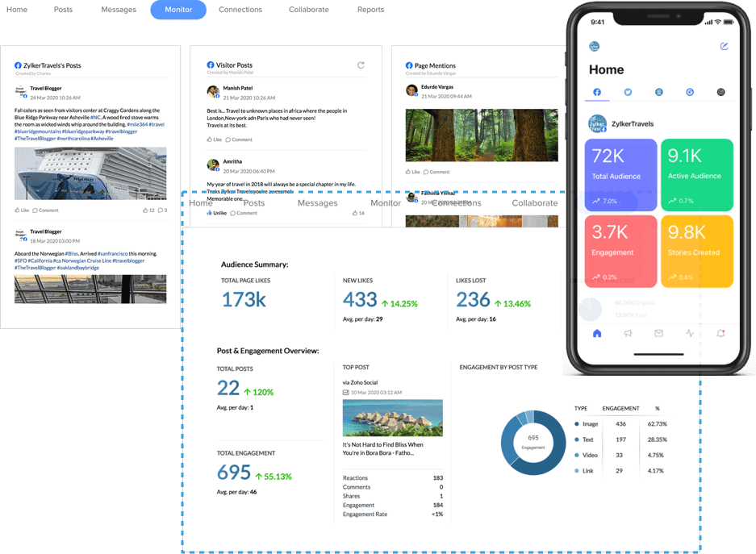Image resolution: width=756 pixels, height=554 pixels.
Task: Tap the mail icon in phone bottom bar
Action: tap(658, 333)
